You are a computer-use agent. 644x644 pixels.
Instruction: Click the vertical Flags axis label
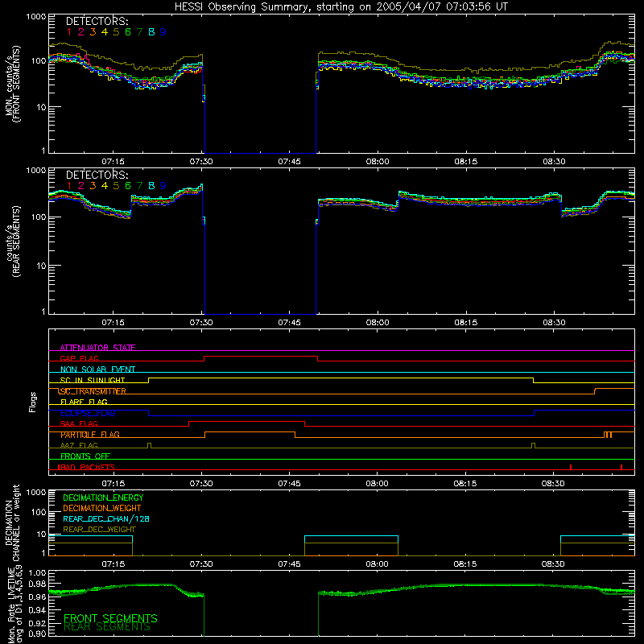[x=33, y=402]
